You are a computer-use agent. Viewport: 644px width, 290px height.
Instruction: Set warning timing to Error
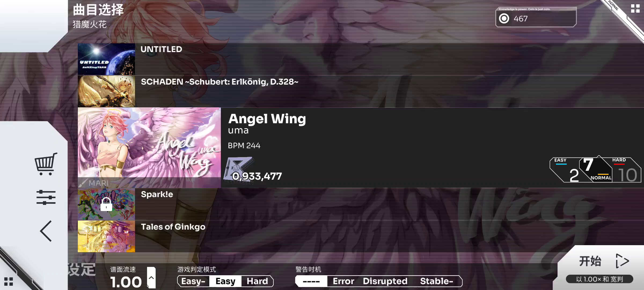point(343,281)
